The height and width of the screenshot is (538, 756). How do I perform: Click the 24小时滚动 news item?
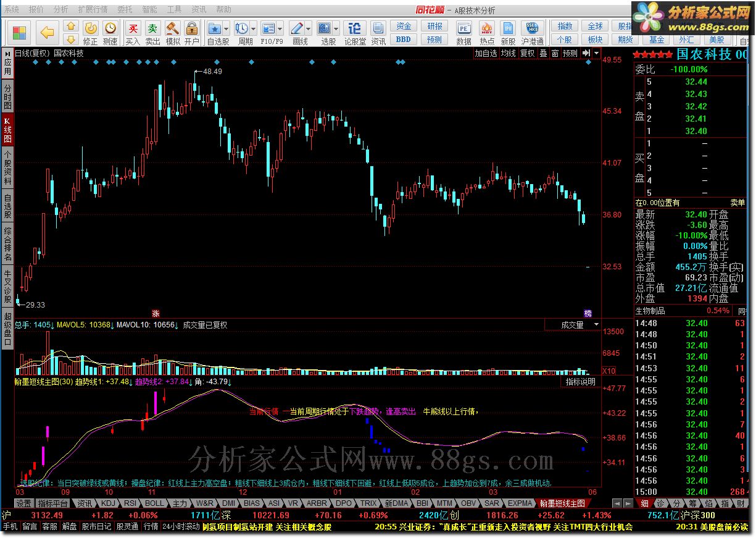181,527
